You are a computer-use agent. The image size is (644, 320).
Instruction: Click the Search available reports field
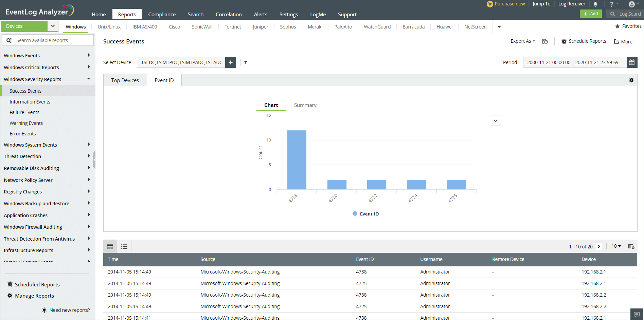[x=48, y=40]
